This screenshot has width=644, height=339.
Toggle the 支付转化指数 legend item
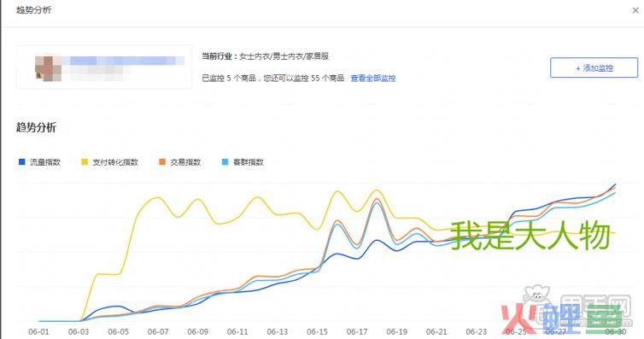click(x=109, y=162)
